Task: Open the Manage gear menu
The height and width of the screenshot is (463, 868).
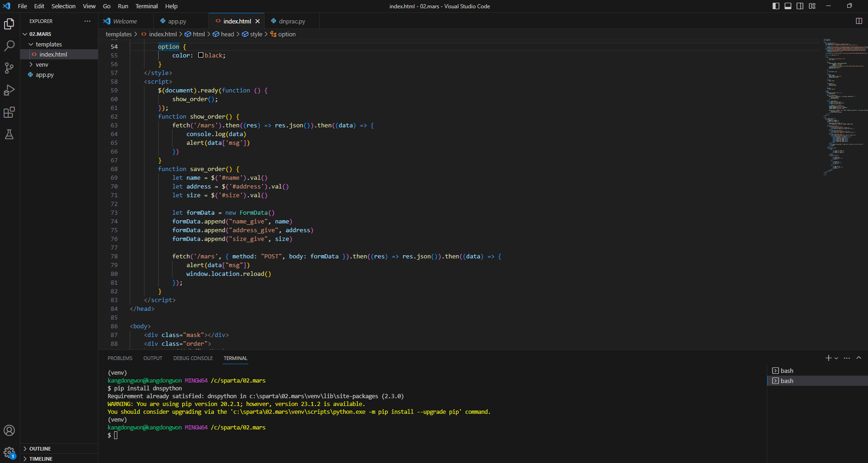Action: pyautogui.click(x=9, y=452)
